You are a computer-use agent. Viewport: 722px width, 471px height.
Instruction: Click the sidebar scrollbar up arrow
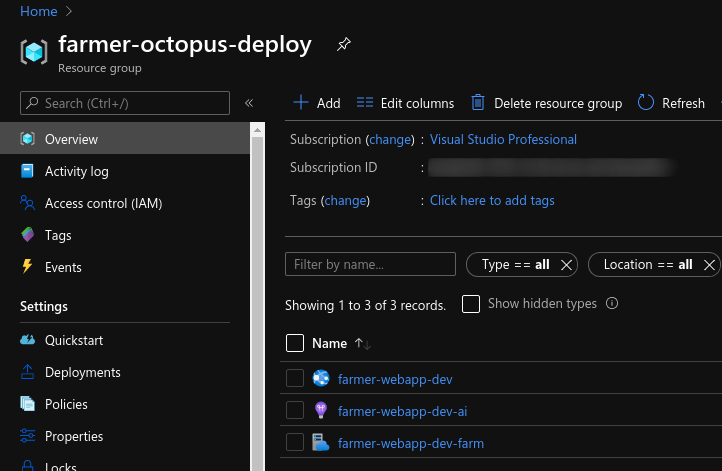(x=257, y=130)
